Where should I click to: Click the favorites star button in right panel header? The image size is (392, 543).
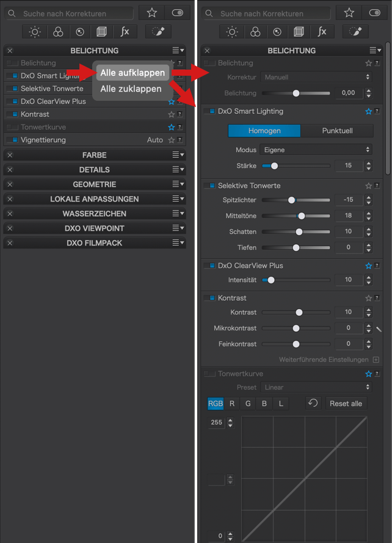[x=349, y=13]
